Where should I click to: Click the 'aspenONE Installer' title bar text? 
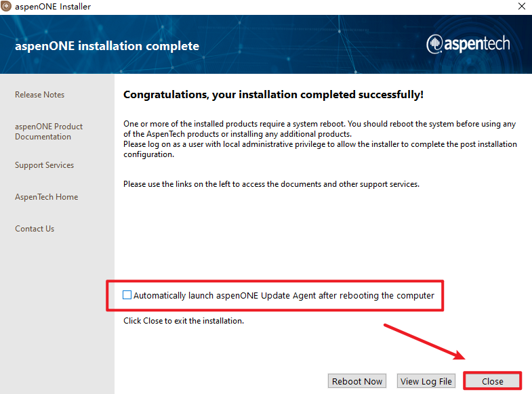pos(52,7)
